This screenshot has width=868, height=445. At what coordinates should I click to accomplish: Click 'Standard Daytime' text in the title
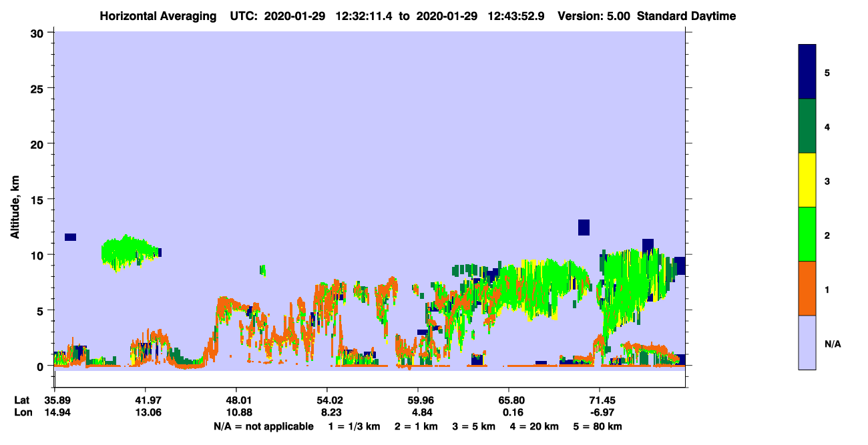coord(686,16)
